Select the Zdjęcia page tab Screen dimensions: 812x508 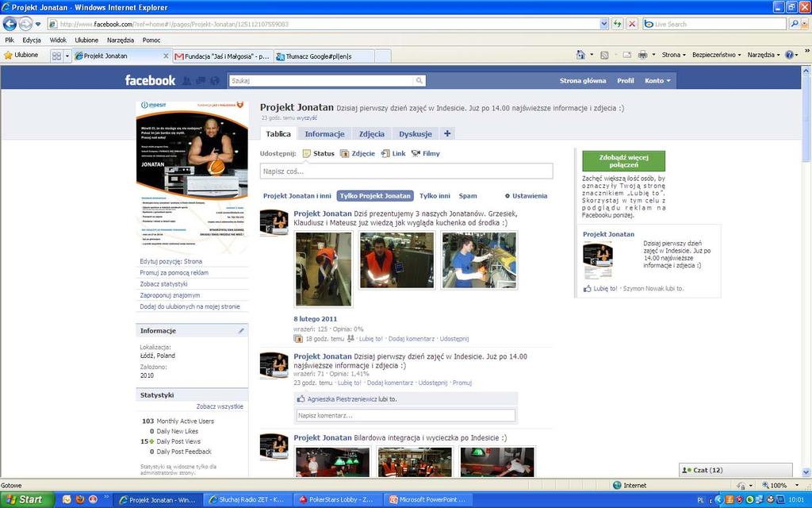(x=372, y=133)
